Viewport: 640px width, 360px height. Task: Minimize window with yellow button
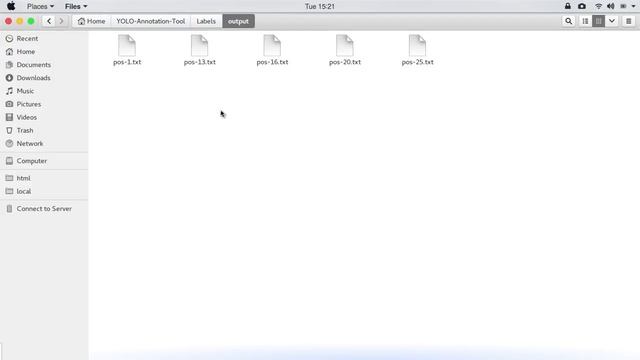pyautogui.click(x=20, y=21)
